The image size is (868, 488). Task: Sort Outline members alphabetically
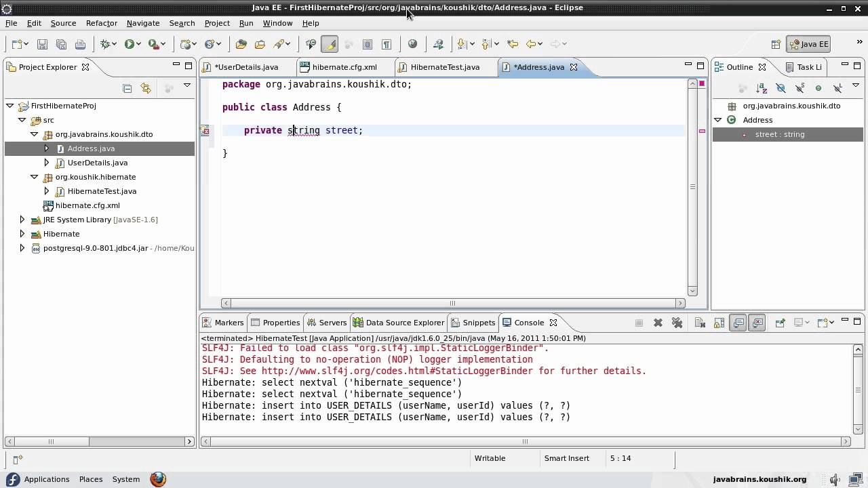pos(762,88)
